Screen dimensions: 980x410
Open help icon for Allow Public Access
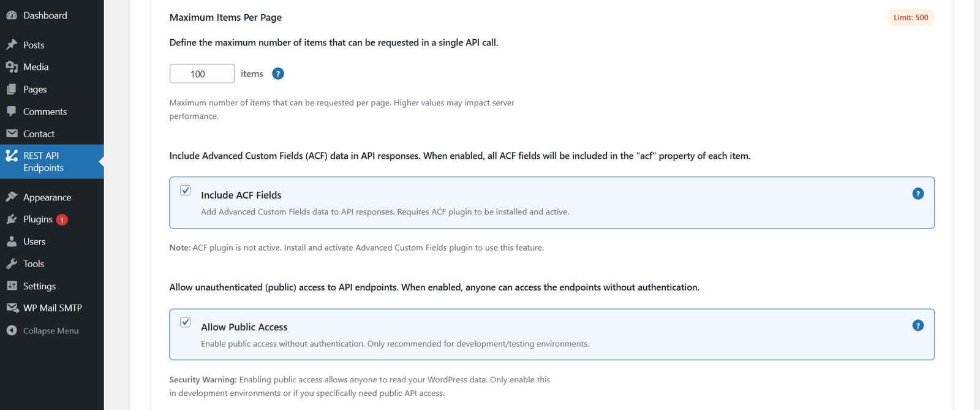pos(918,325)
